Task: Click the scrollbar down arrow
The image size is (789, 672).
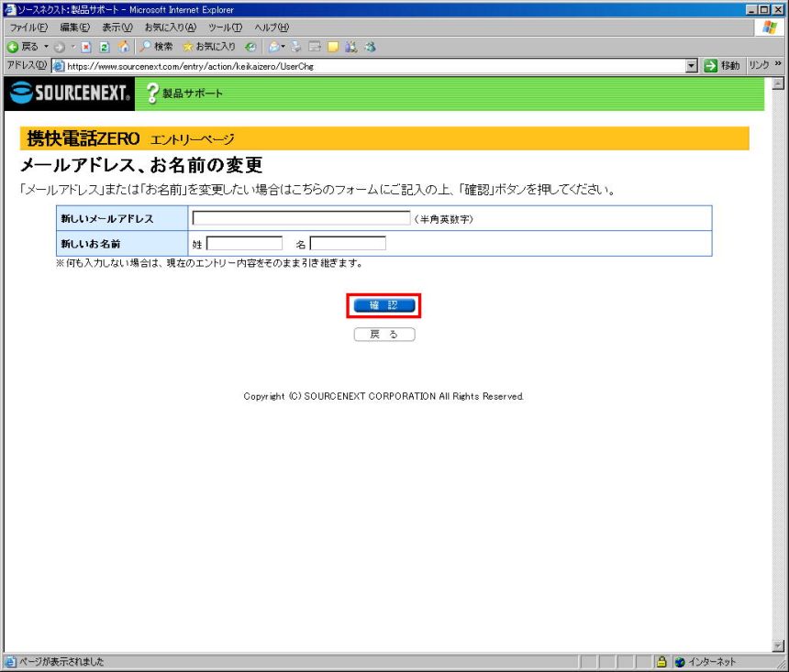Action: (x=778, y=645)
